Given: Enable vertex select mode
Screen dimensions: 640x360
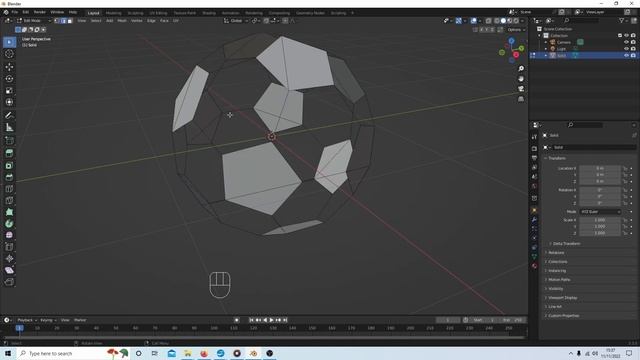Looking at the screenshot, I should [57, 20].
